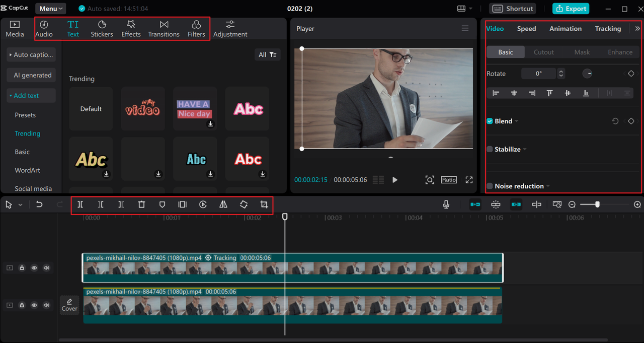Select the Cutout sub-tab
Image resolution: width=644 pixels, height=343 pixels.
[x=543, y=52]
